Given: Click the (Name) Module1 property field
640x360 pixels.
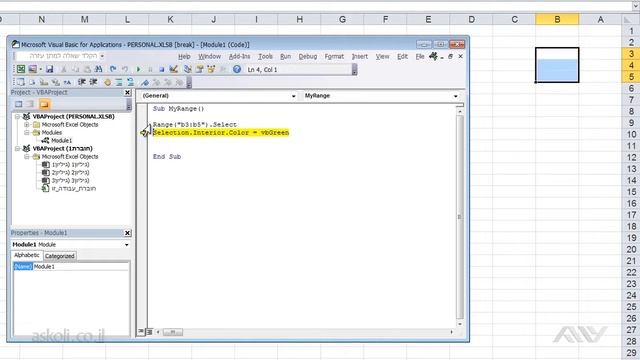Looking at the screenshot, I should click(71, 267).
